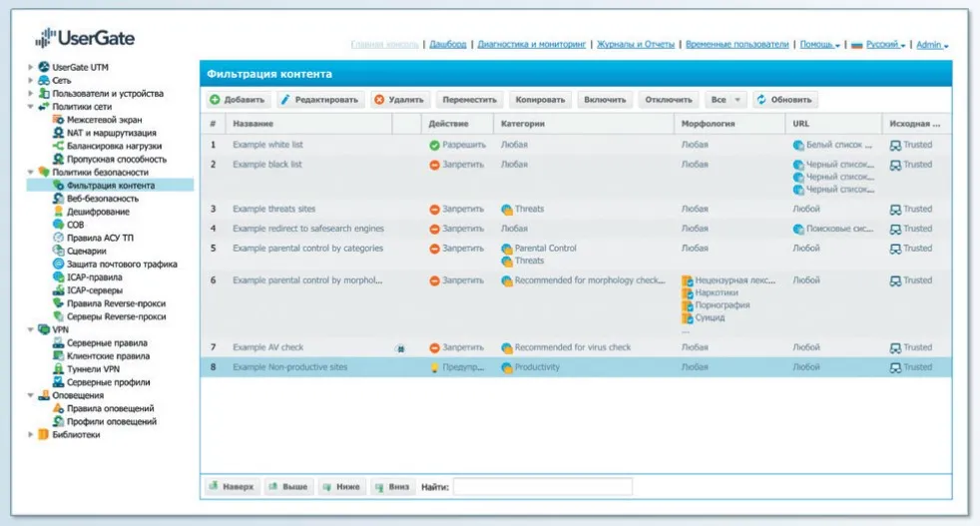Screen dimensions: 980x526
Task: Click the Сценарии icon
Action: tap(58, 251)
